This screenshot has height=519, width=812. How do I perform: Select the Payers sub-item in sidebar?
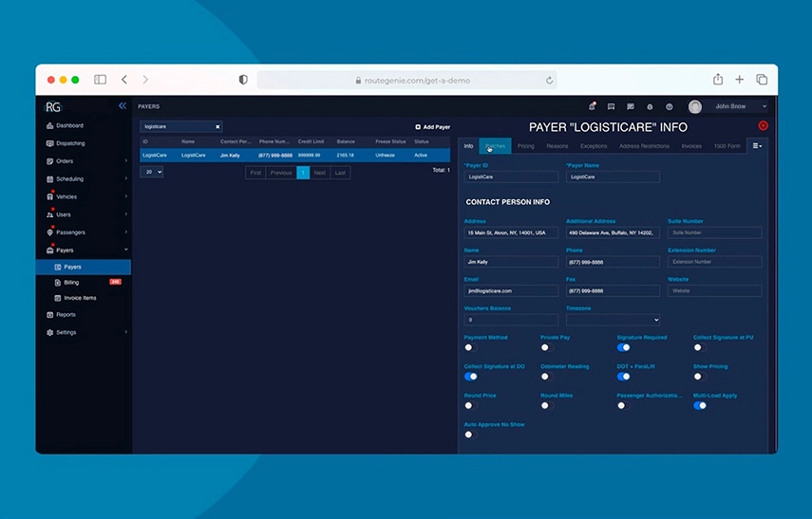pos(84,267)
